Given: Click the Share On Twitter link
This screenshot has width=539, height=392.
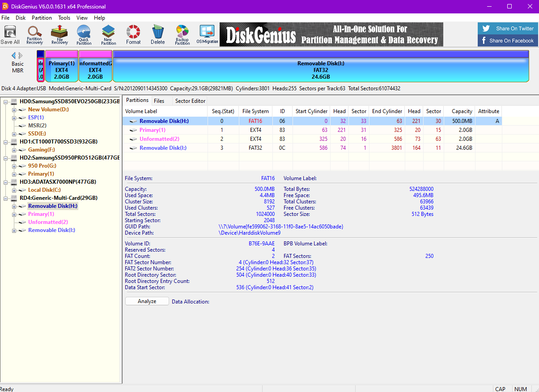Looking at the screenshot, I should pos(508,28).
